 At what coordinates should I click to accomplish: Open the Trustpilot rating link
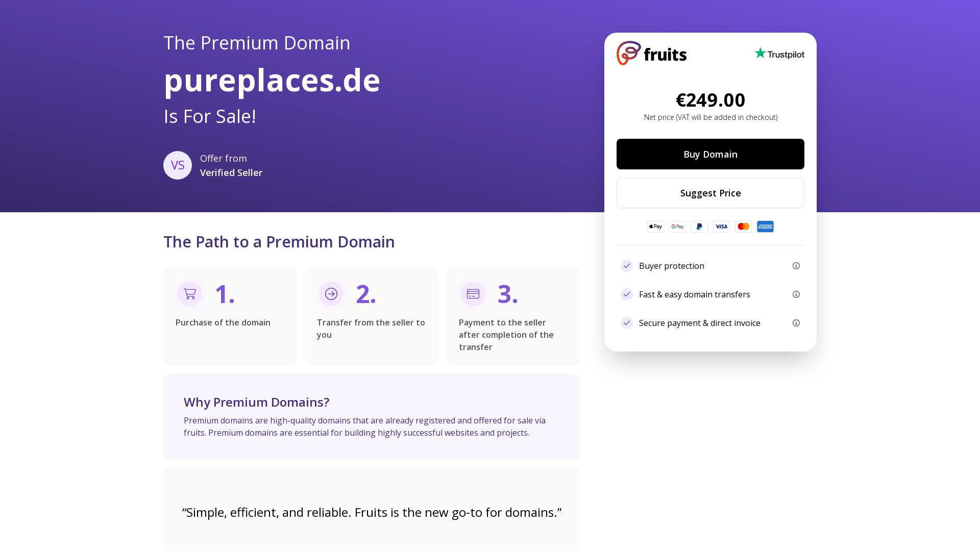pos(779,54)
